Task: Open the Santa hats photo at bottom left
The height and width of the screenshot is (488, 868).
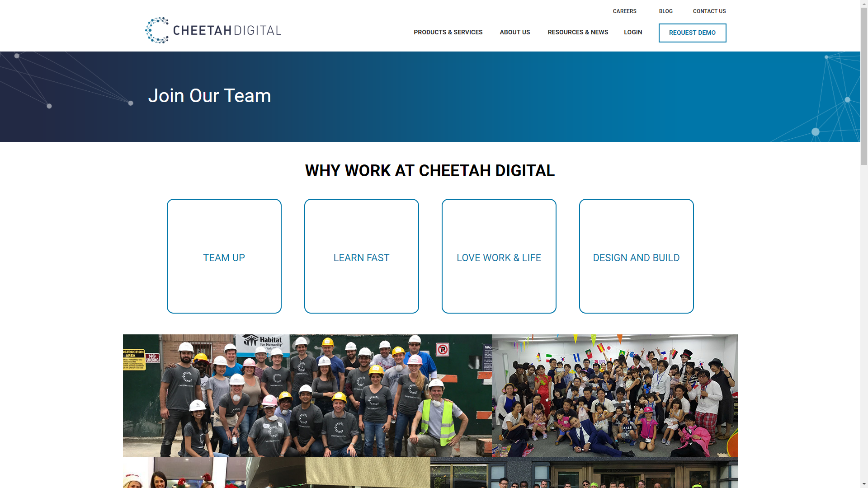Action: (x=184, y=473)
